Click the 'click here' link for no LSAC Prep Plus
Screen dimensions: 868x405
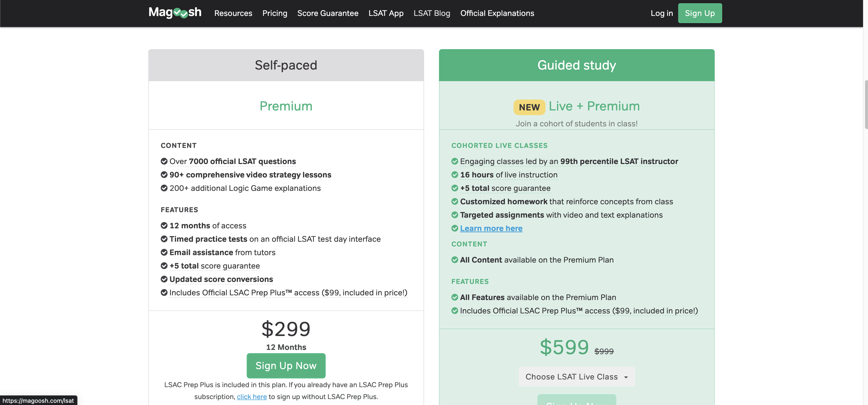click(252, 397)
